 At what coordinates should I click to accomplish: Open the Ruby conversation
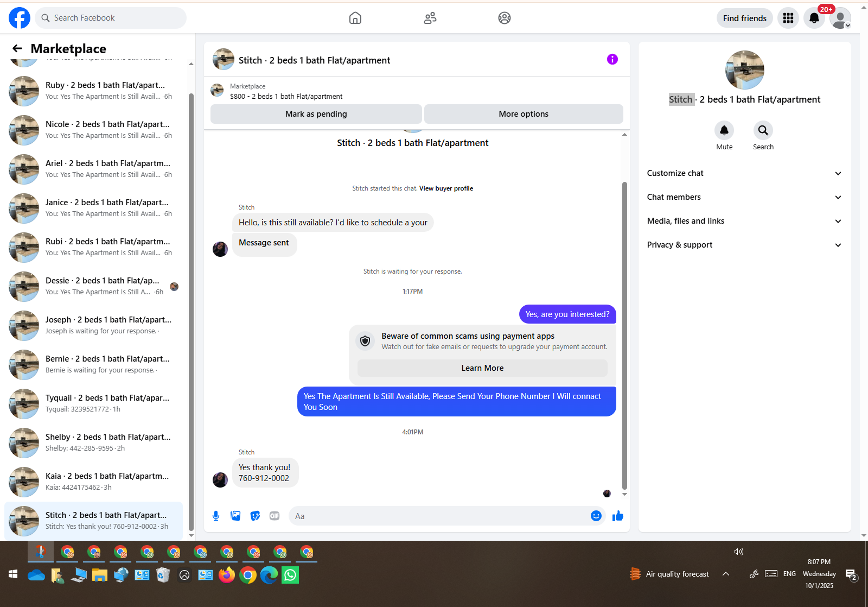[93, 91]
